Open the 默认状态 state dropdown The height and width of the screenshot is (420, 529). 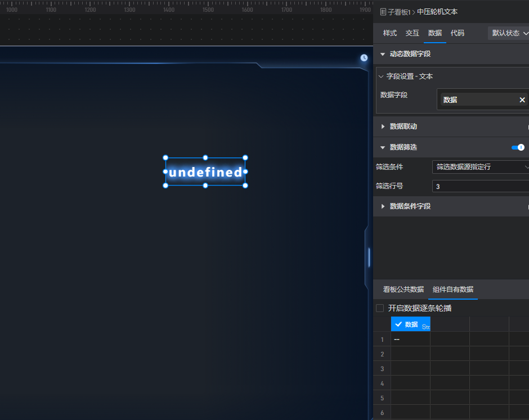pos(509,33)
